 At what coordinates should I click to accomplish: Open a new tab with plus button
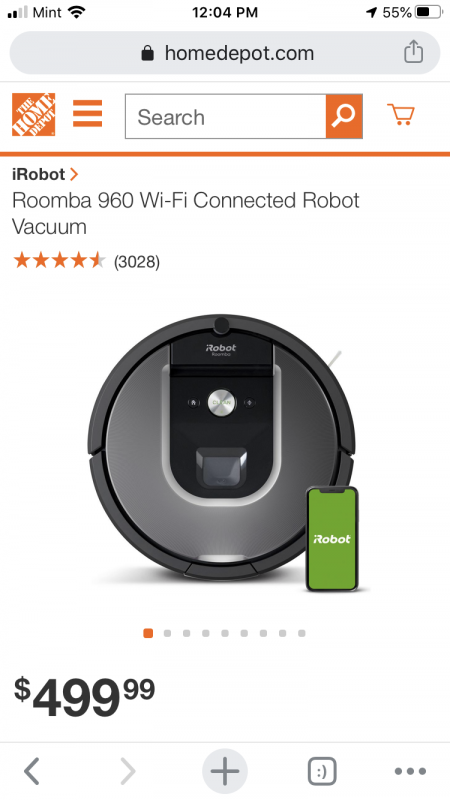coord(224,771)
